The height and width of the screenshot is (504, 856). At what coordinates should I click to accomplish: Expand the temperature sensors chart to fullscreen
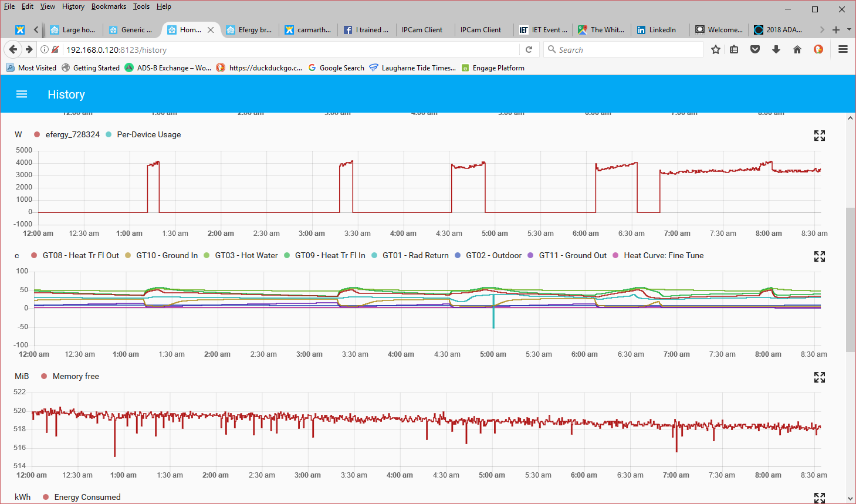click(819, 256)
